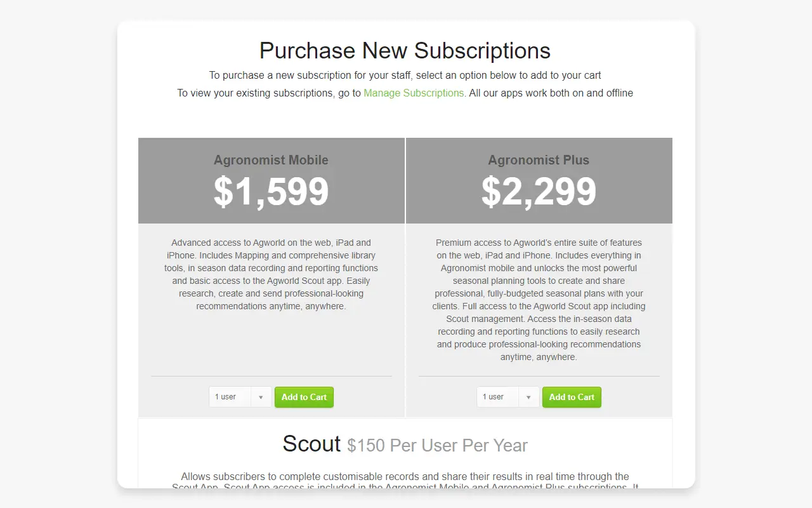Click the 'select an option below' instruction line
Image resolution: width=812 pixels, height=508 pixels.
click(405, 75)
